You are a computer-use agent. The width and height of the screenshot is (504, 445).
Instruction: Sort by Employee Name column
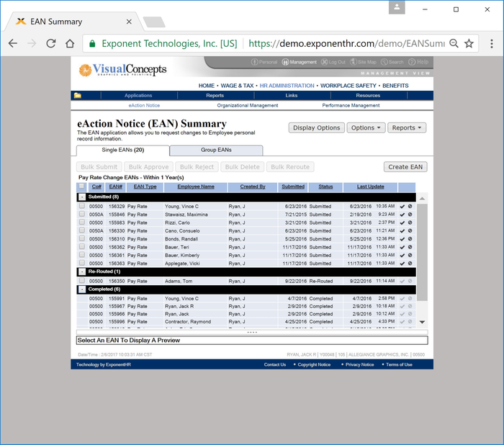pos(196,186)
